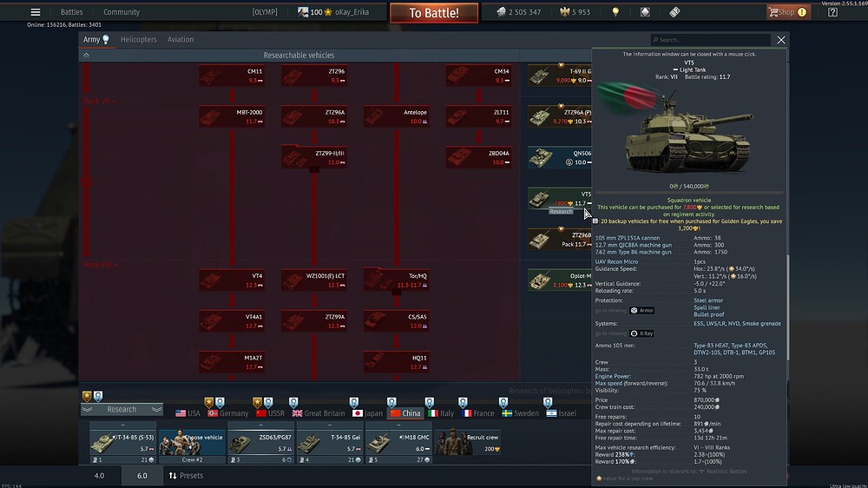The height and width of the screenshot is (488, 868).
Task: Select the VT4A1 vehicle card
Action: (232, 321)
